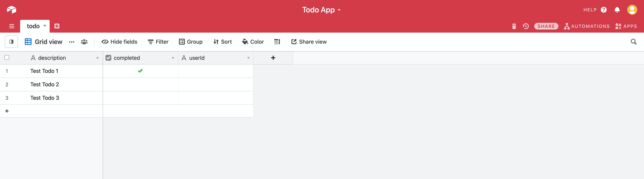Add a new field with plus button

[273, 58]
